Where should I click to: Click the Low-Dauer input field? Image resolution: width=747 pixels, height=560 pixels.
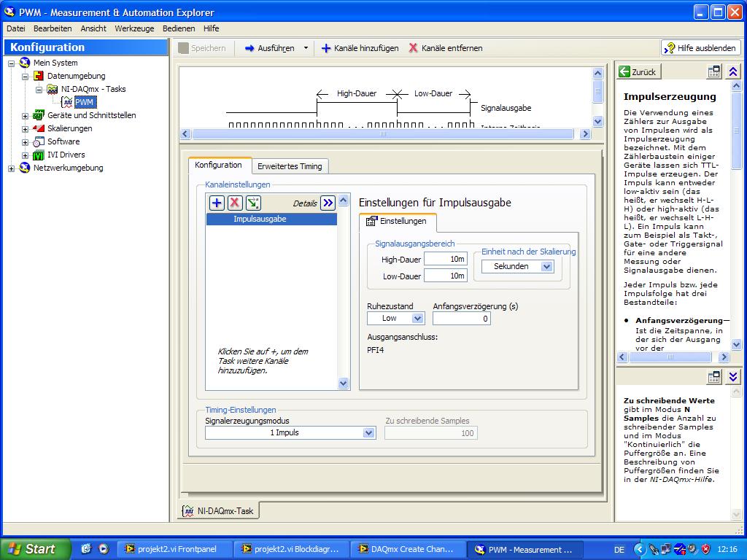(446, 276)
